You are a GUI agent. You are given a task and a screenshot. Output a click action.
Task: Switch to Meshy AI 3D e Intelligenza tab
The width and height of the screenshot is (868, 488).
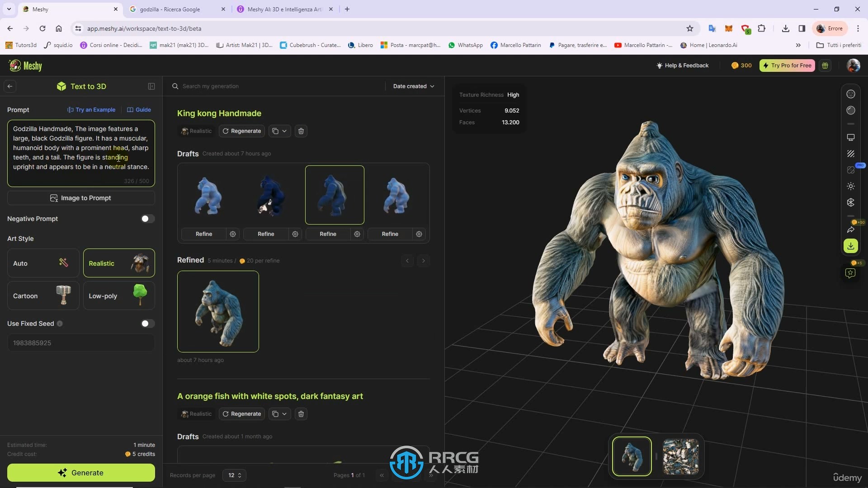point(285,9)
